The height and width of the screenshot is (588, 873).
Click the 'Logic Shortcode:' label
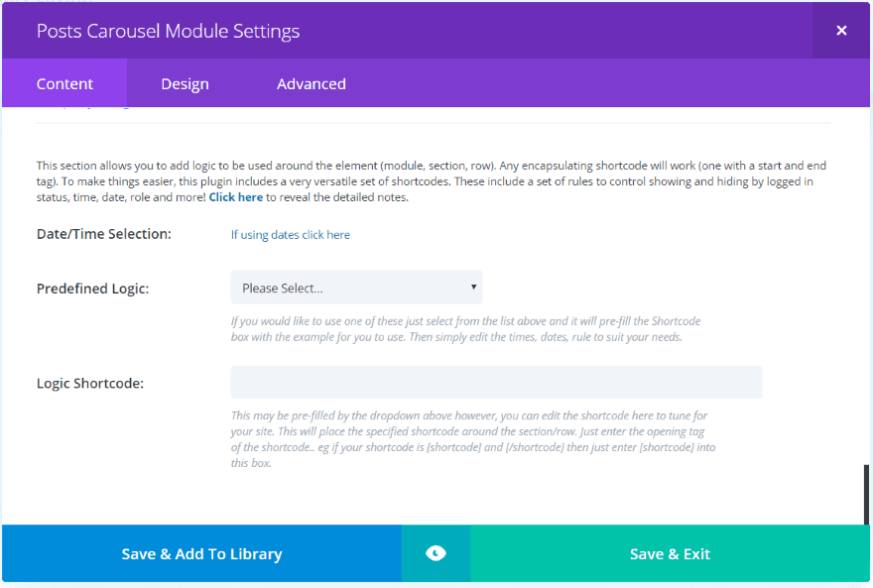tap(90, 383)
